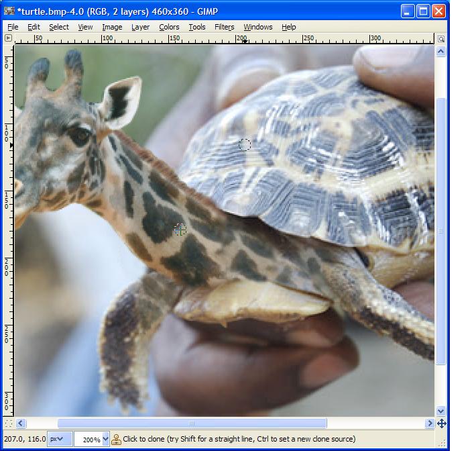The image size is (476, 451).
Task: Click the vertical scrollbar down arrow
Action: 440,411
